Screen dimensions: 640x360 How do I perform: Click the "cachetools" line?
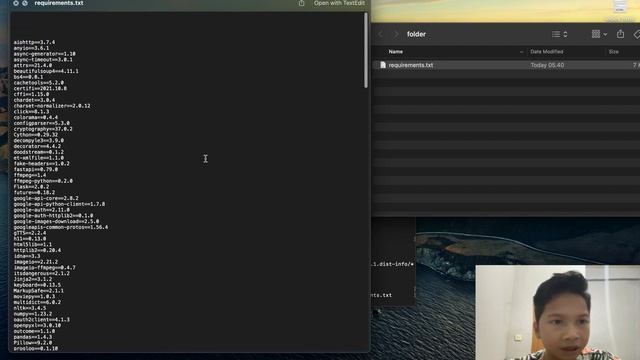[39, 82]
